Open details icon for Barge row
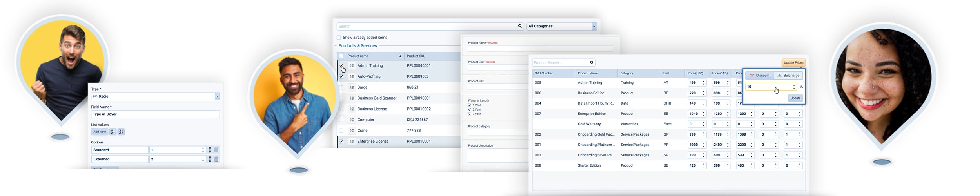The height and width of the screenshot is (196, 980). pos(352,87)
